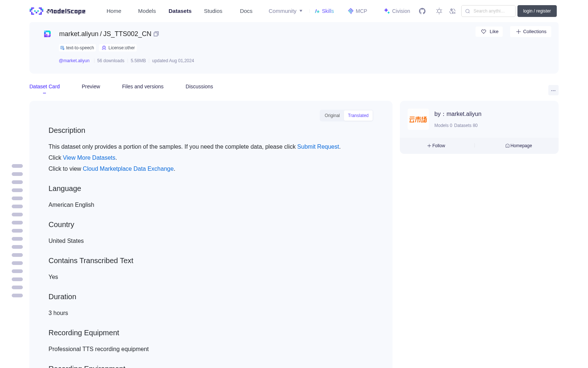Viewport: 588px width, 368px height.
Task: Click the search magnifier icon
Action: (467, 11)
